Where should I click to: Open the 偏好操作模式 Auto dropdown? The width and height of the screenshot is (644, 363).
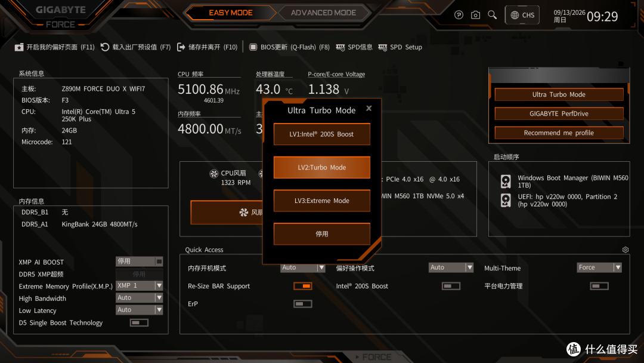click(x=451, y=267)
